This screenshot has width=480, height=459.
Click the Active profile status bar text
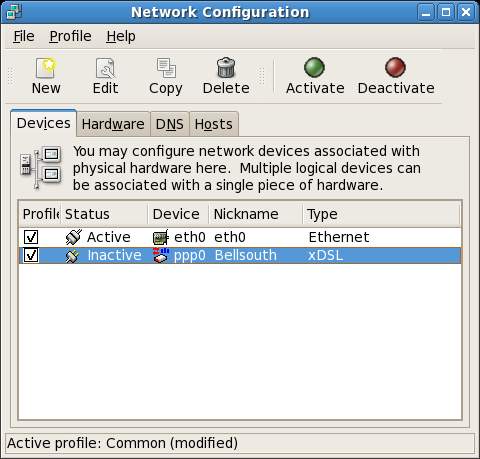tap(122, 443)
